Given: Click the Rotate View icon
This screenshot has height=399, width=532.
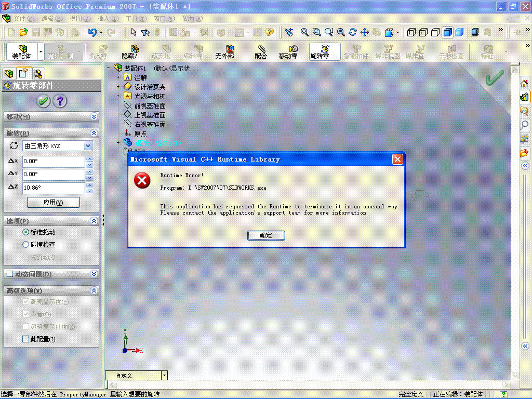Looking at the screenshot, I should tap(353, 32).
